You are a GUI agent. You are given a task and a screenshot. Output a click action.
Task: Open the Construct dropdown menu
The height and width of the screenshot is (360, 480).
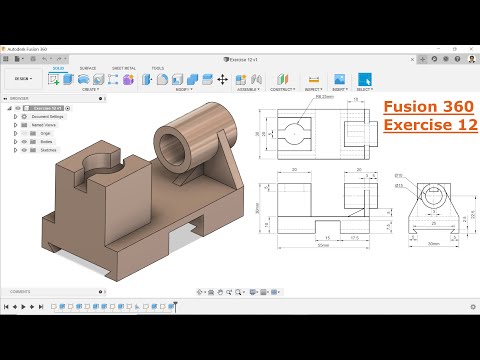coord(282,90)
